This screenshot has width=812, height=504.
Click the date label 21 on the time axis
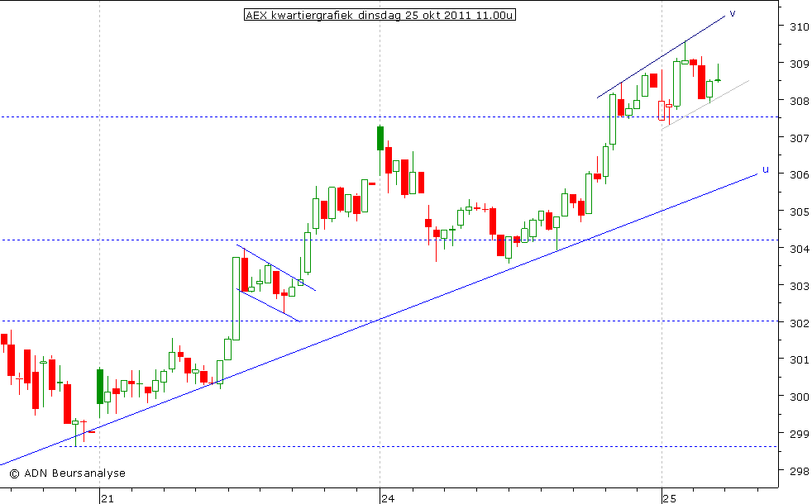coord(107,498)
